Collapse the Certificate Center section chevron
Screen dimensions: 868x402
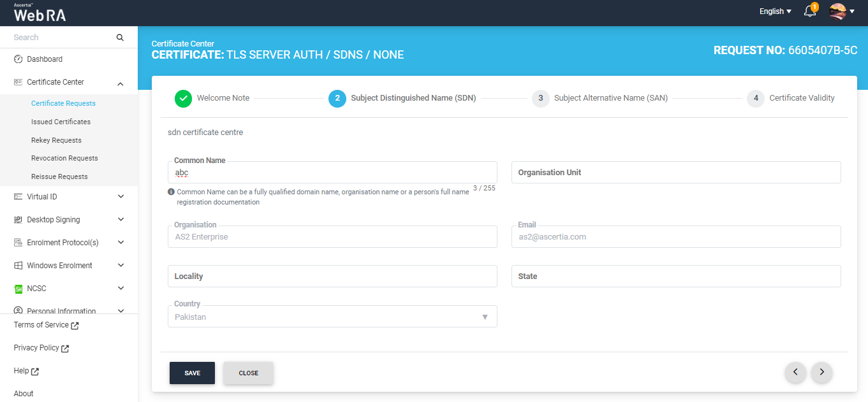121,83
